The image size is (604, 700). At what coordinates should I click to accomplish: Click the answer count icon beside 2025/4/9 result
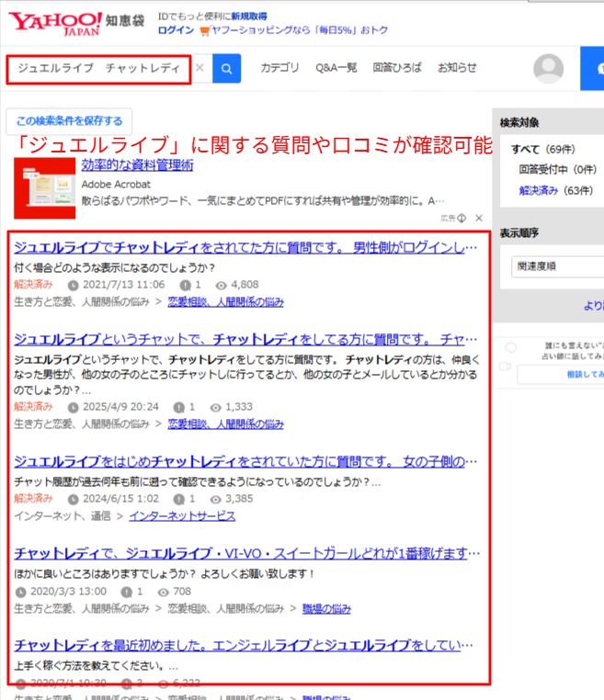coord(178,407)
